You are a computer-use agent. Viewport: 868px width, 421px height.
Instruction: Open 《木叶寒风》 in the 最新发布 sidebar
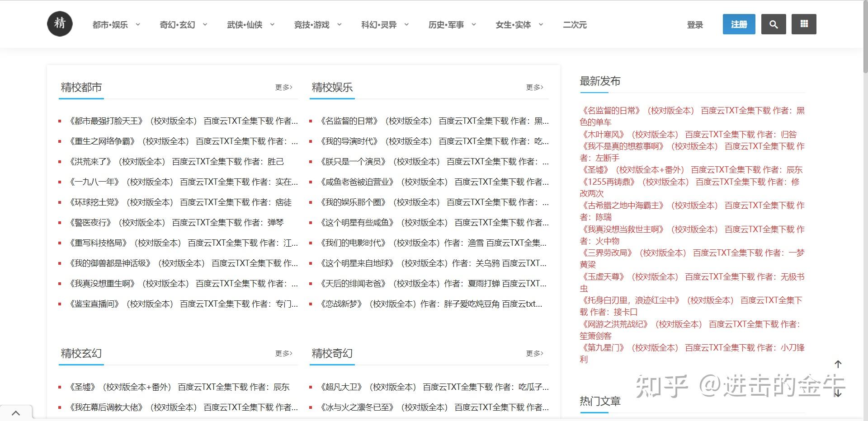coord(689,134)
